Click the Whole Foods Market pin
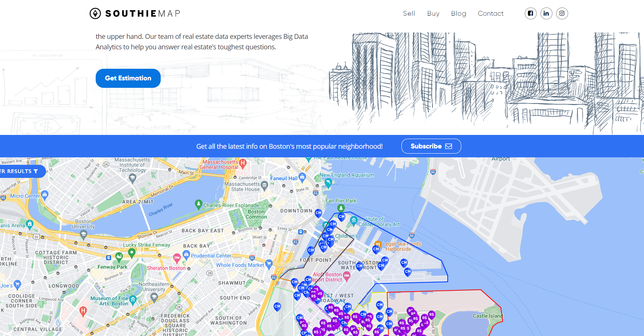The image size is (644, 336). (269, 264)
